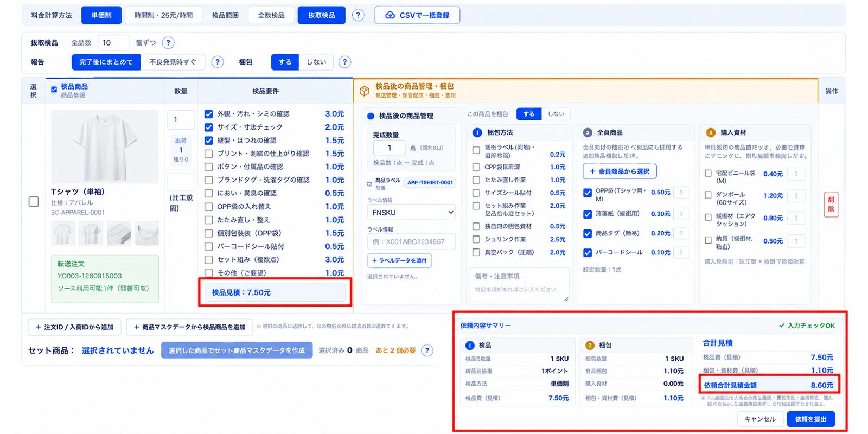Check シュリンク作業 packing method
Screen dimensions: 868x434
coord(476,239)
